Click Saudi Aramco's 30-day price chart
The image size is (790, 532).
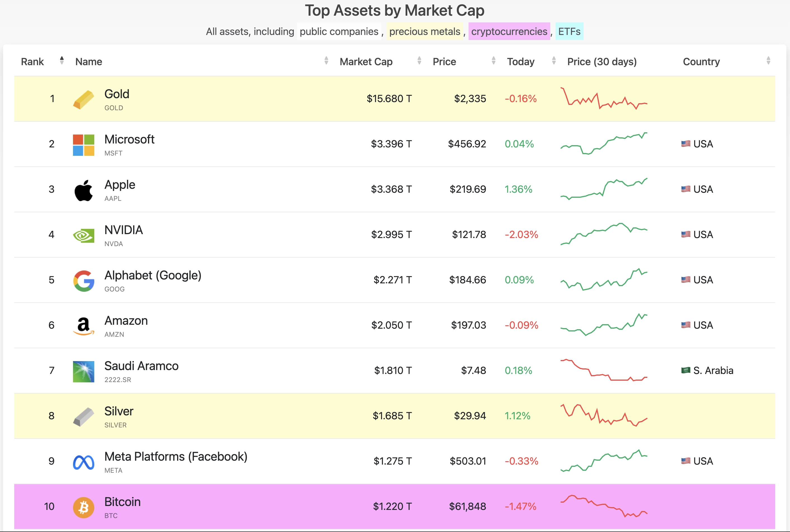coord(604,370)
